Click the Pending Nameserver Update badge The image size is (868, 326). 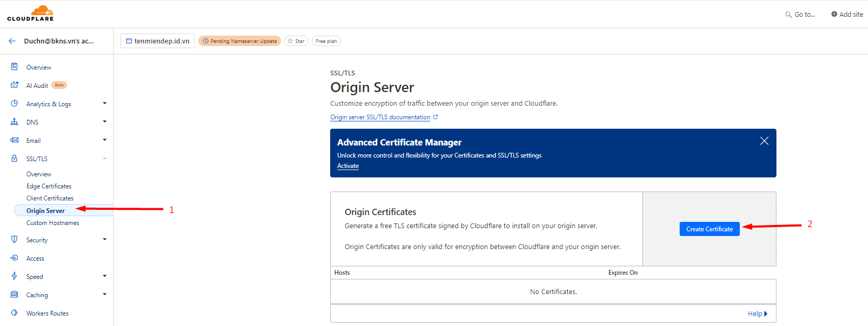[x=240, y=41]
